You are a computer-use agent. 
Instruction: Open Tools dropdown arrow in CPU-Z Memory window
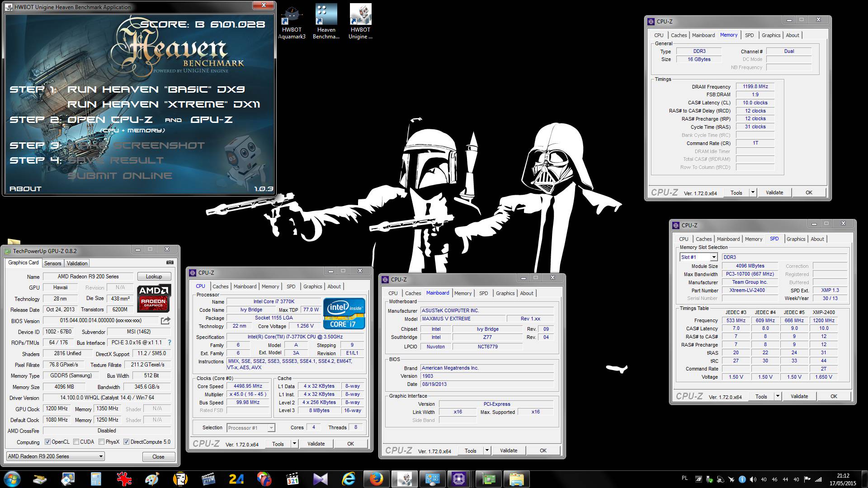click(752, 192)
